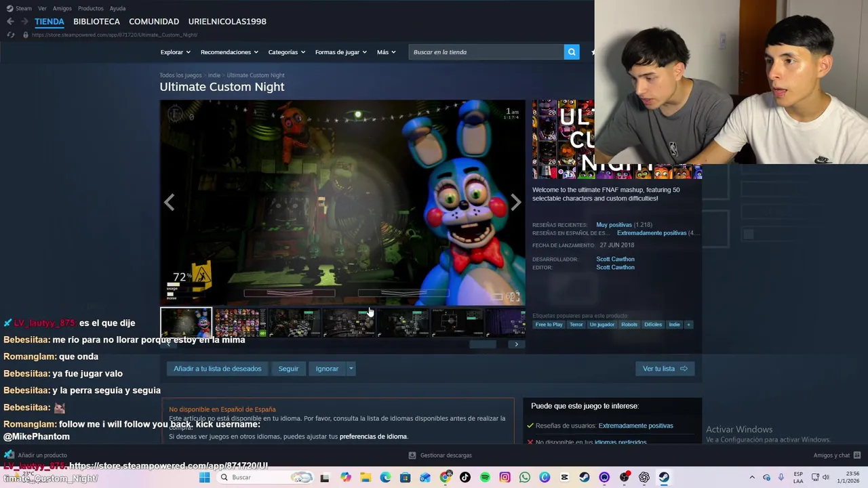Image resolution: width=868 pixels, height=488 pixels.
Task: Click the Robots tag
Action: [x=629, y=325]
